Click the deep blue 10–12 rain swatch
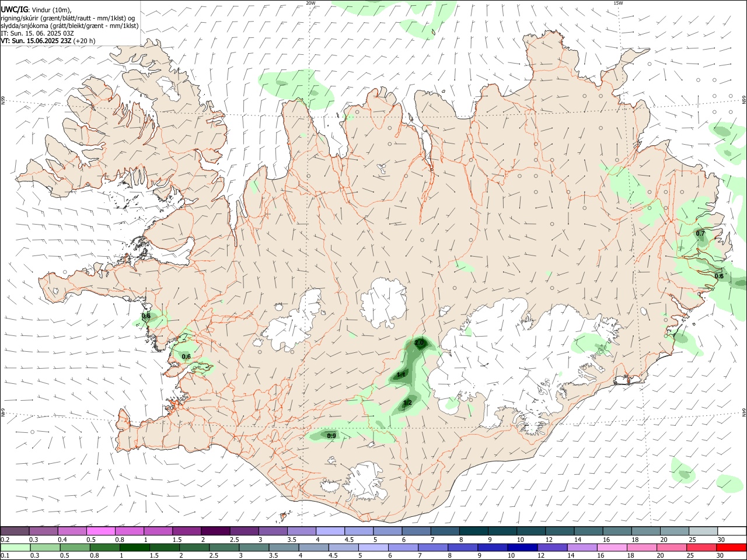Viewport: 747px width, 560px height. [x=522, y=548]
